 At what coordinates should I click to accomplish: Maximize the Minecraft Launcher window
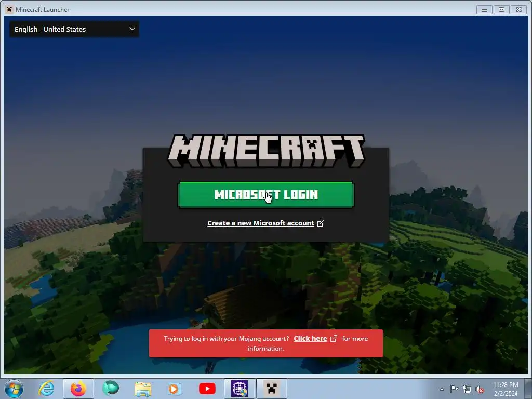(x=501, y=10)
